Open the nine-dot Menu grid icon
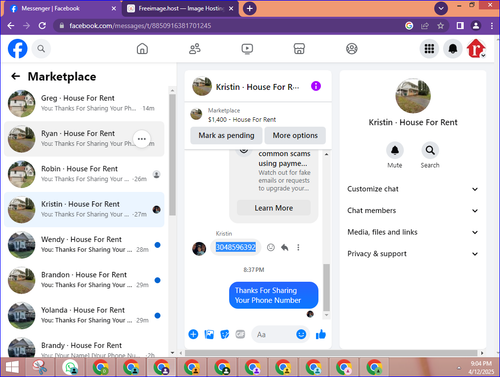This screenshot has width=500, height=377. point(429,49)
